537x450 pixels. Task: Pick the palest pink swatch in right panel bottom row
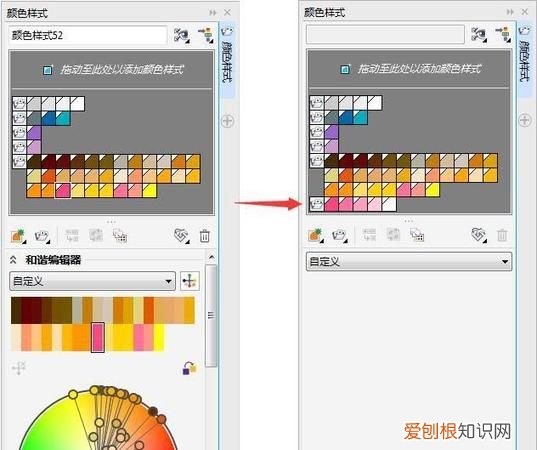375,204
